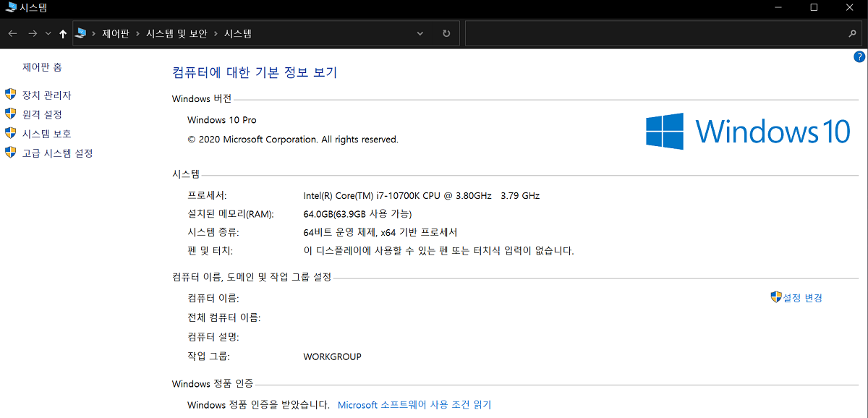Click the 2020 Microsoft Corporation copyright text
This screenshot has height=418, width=868.
click(x=293, y=140)
